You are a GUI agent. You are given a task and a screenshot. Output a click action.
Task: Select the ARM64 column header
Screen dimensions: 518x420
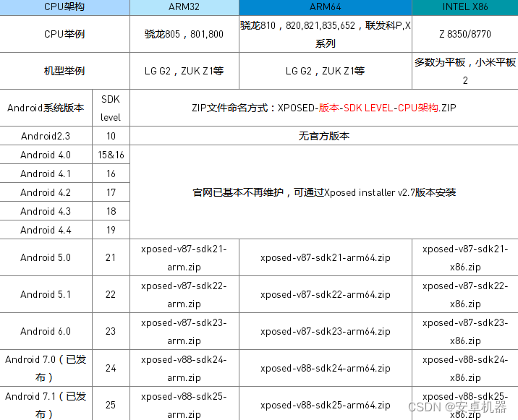coord(326,7)
